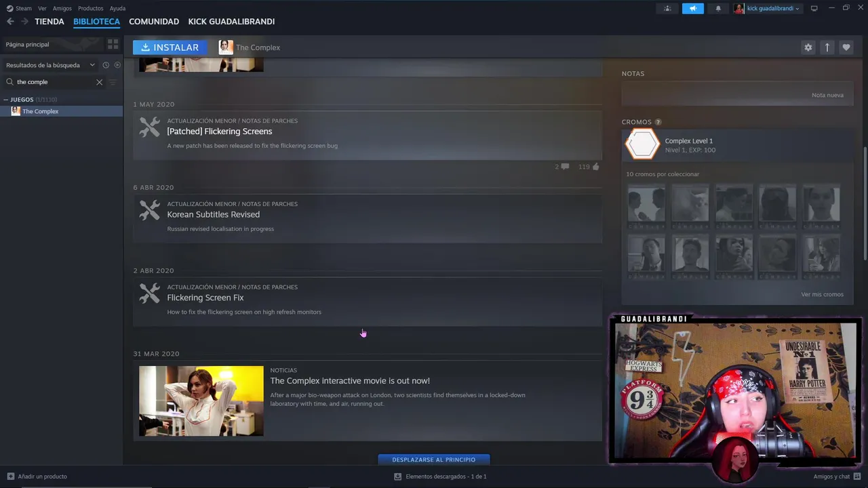The image size is (868, 488).
Task: Go forward with the right arrow
Action: pos(24,22)
